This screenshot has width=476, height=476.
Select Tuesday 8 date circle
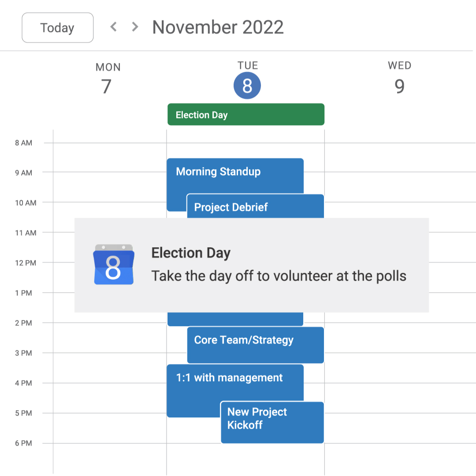click(x=247, y=86)
